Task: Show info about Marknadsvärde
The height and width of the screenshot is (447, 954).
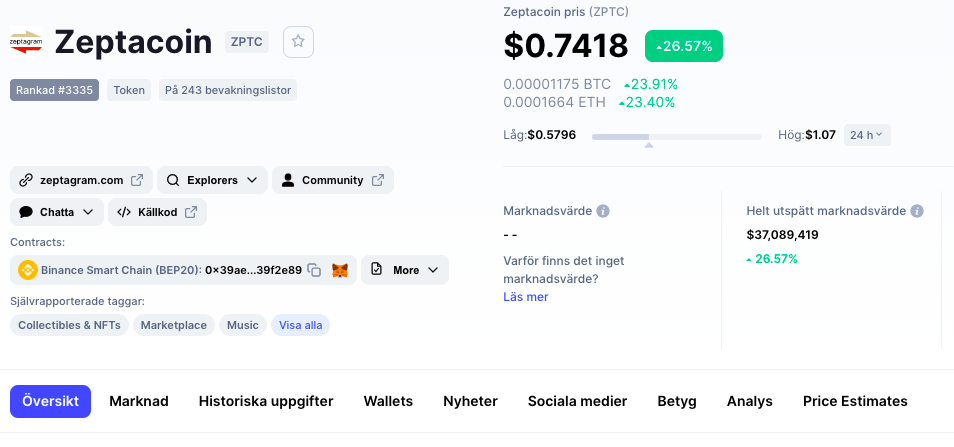Action: pyautogui.click(x=603, y=211)
